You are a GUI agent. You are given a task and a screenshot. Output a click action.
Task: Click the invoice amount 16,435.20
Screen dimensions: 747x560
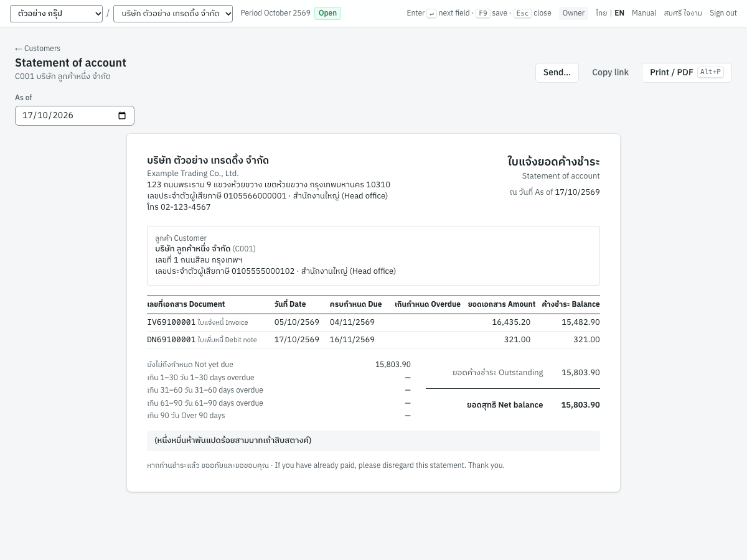[x=511, y=322]
